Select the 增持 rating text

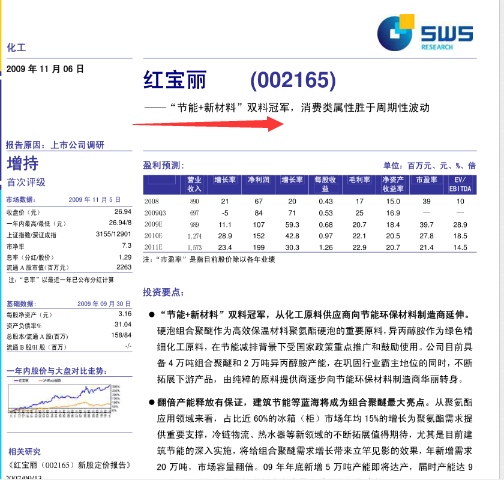tap(23, 163)
